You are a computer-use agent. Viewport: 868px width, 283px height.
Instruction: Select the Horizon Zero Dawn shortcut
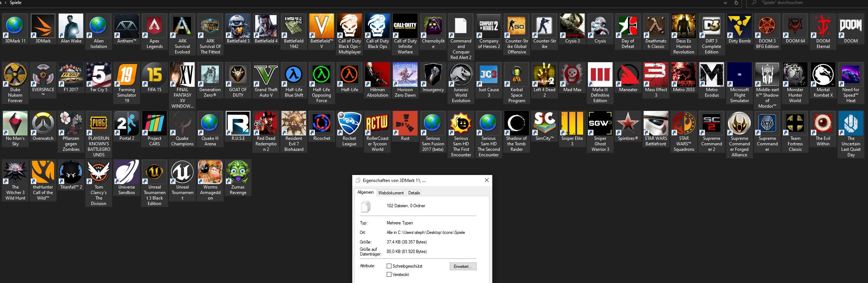[x=405, y=81]
